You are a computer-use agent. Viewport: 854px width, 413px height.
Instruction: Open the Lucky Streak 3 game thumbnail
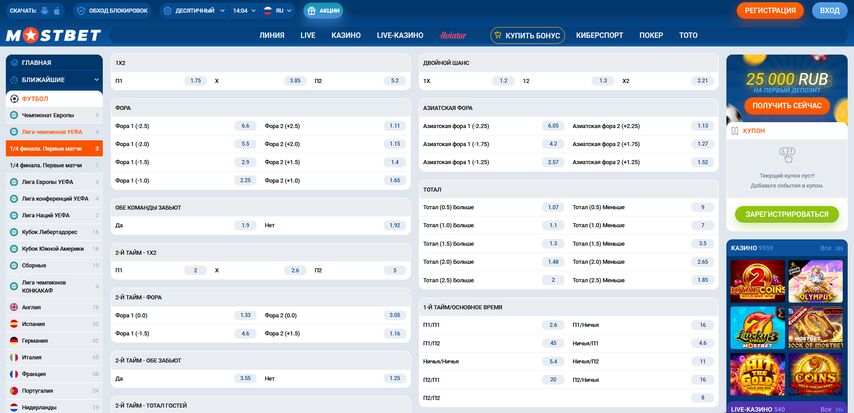pos(757,327)
